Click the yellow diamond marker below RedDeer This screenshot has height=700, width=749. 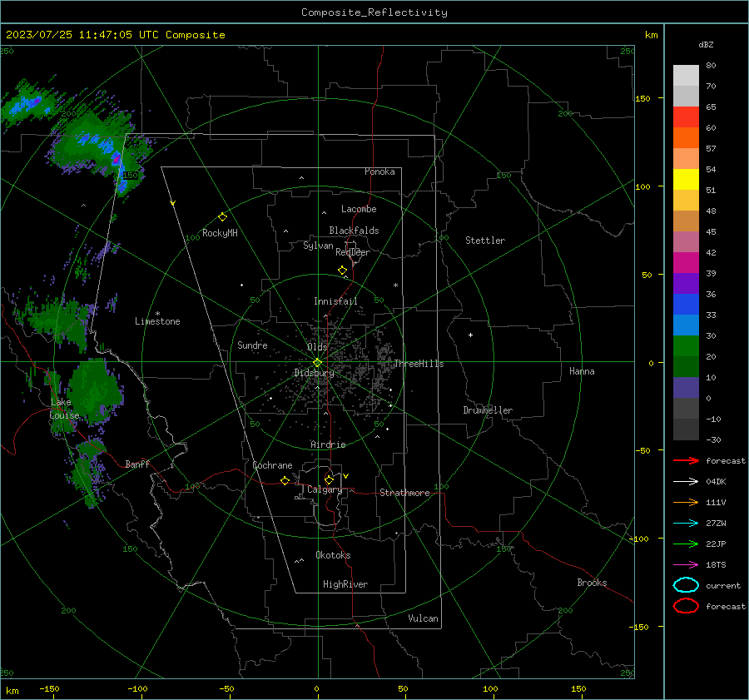[x=342, y=271]
